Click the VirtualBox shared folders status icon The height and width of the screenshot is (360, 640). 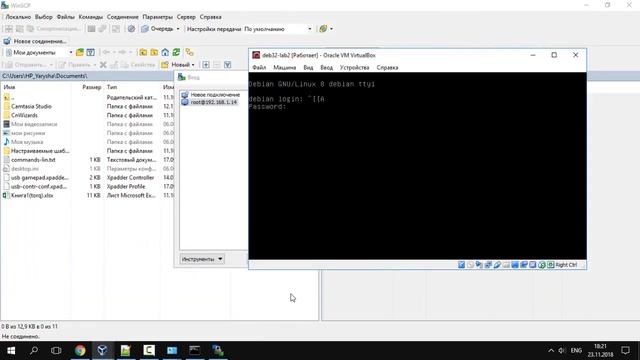click(506, 265)
